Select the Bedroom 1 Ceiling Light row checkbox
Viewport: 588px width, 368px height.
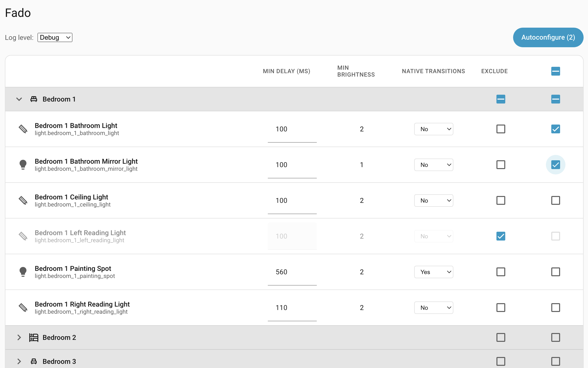555,200
